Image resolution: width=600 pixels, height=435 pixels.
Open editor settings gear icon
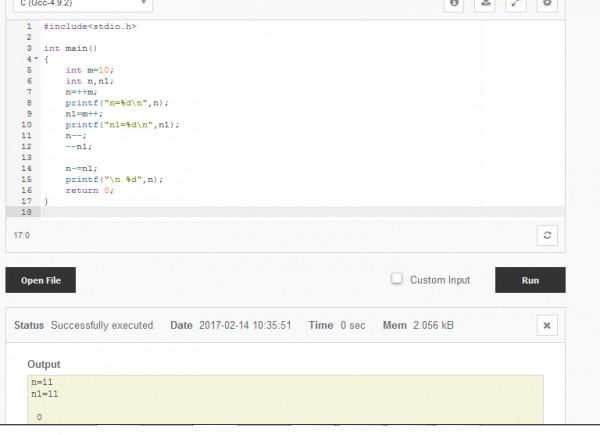[x=546, y=4]
